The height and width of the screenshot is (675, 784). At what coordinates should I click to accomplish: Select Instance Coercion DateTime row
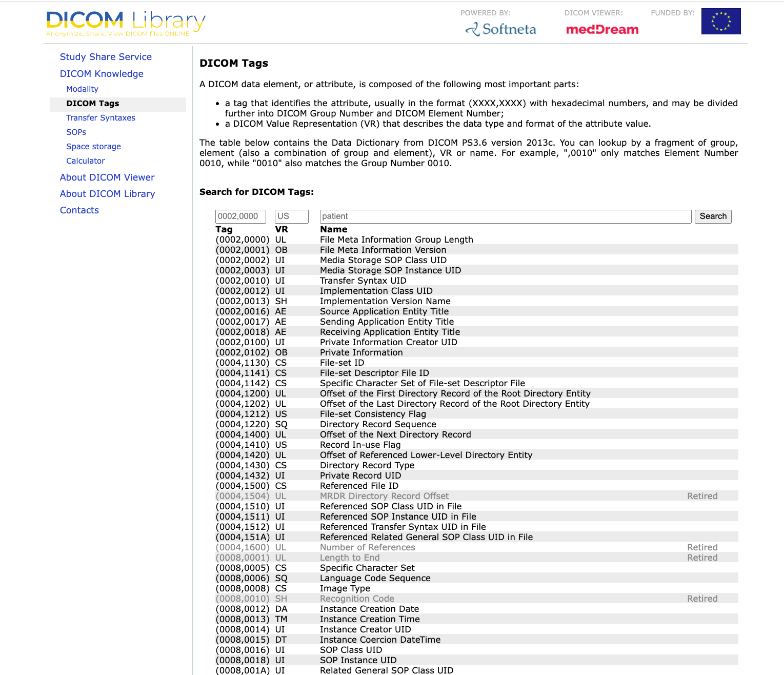pos(477,640)
